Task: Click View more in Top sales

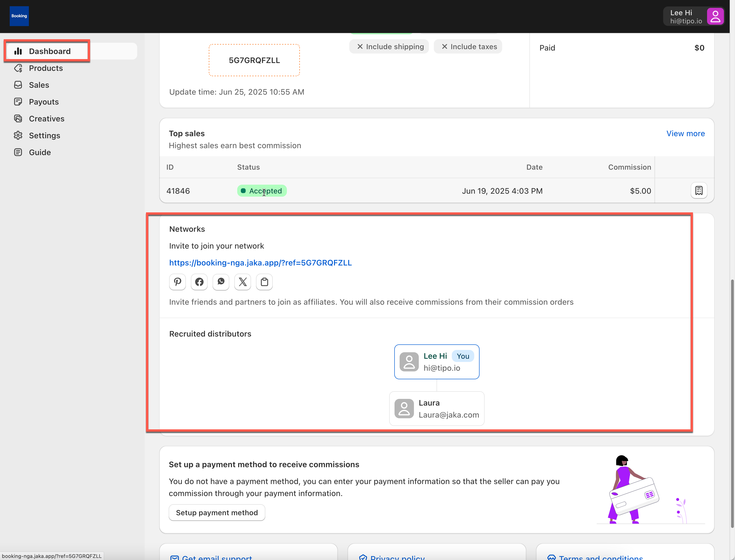Action: coord(685,133)
